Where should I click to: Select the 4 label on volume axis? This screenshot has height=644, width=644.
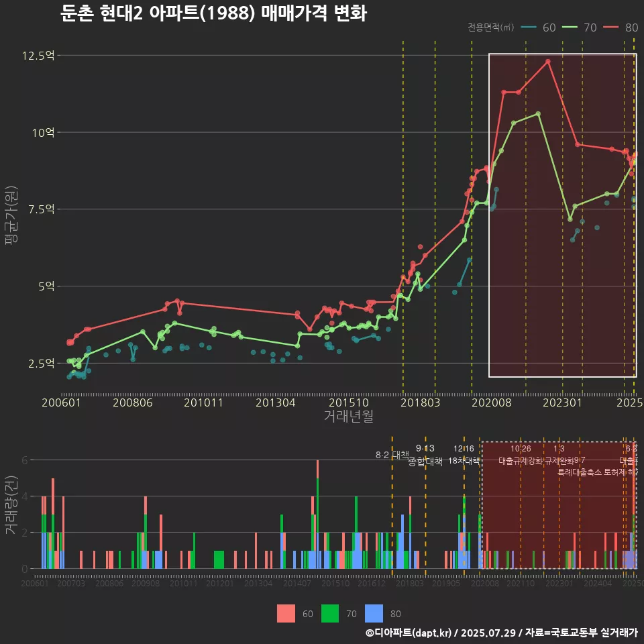[25, 496]
